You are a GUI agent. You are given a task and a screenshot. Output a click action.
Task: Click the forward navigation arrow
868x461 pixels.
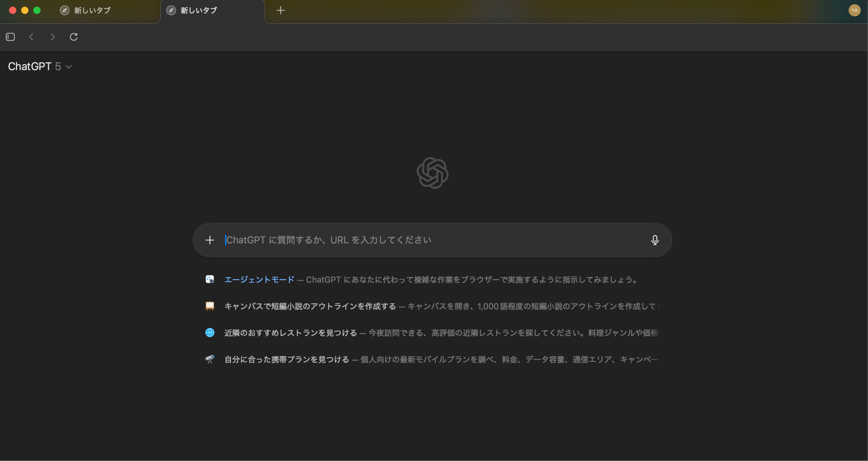[x=53, y=37]
